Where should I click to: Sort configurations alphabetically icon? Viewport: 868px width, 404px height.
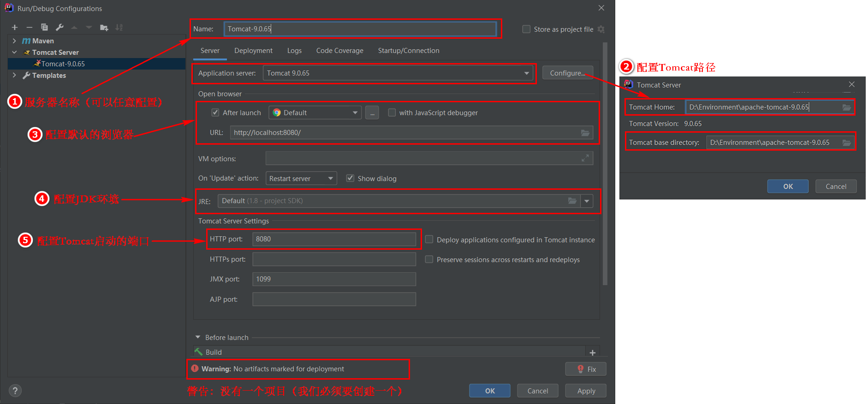(119, 28)
